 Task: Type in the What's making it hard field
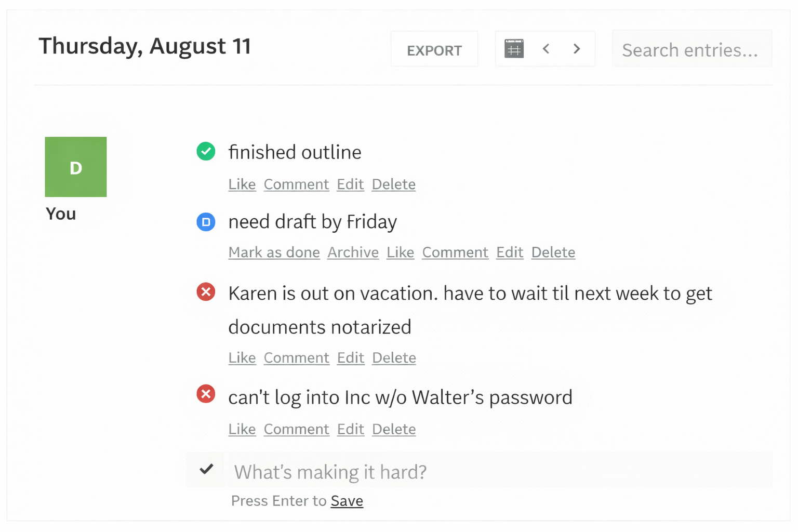499,472
